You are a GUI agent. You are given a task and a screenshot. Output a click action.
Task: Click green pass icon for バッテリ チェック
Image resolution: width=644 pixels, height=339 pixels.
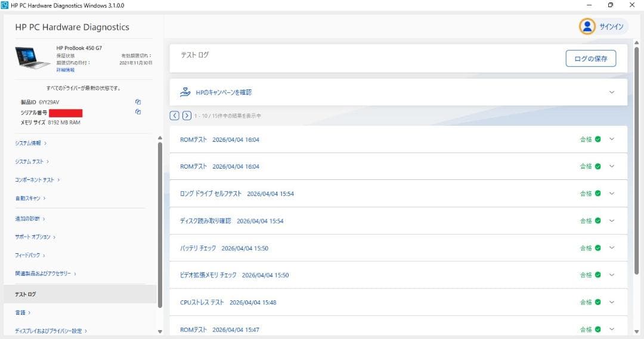point(598,248)
